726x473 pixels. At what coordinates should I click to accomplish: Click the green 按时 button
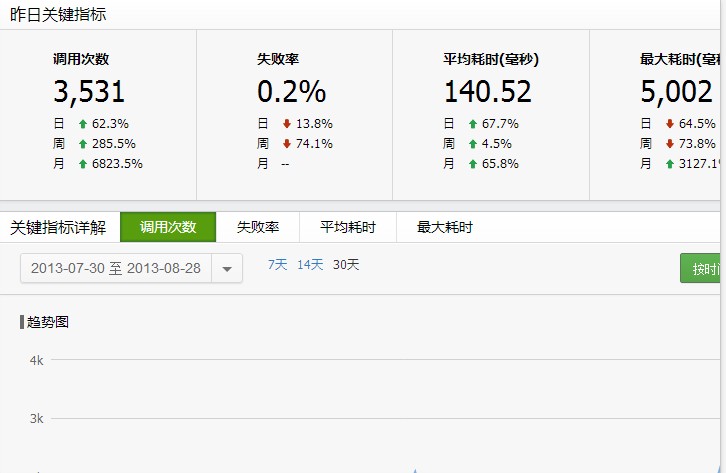click(x=700, y=268)
